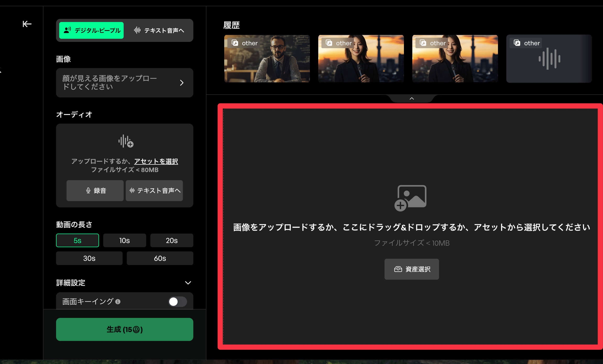Click copy icon on second history thumbnail
The image size is (603, 364).
click(329, 43)
